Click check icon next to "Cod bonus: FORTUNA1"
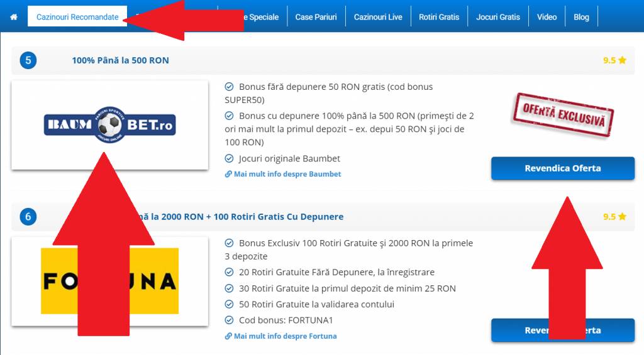Image resolution: width=644 pixels, height=355 pixels. point(229,320)
